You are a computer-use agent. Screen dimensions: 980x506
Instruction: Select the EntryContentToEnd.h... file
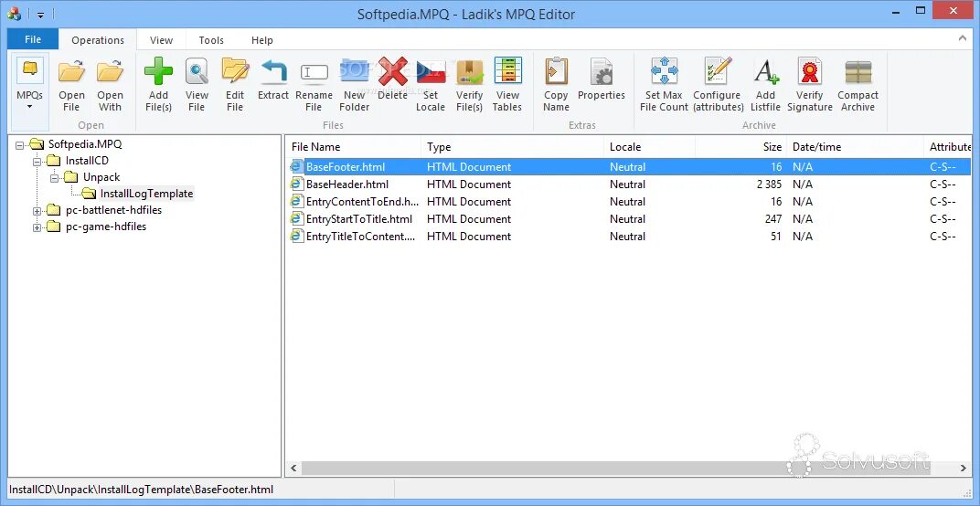(x=362, y=202)
